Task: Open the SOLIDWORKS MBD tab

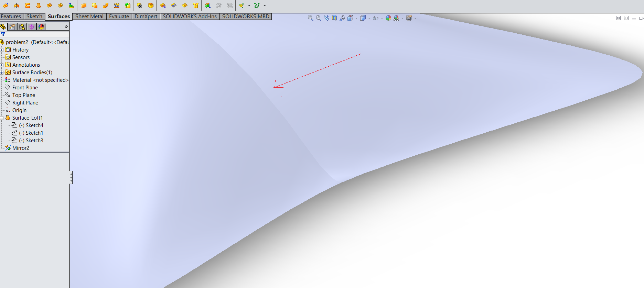Action: point(246,16)
